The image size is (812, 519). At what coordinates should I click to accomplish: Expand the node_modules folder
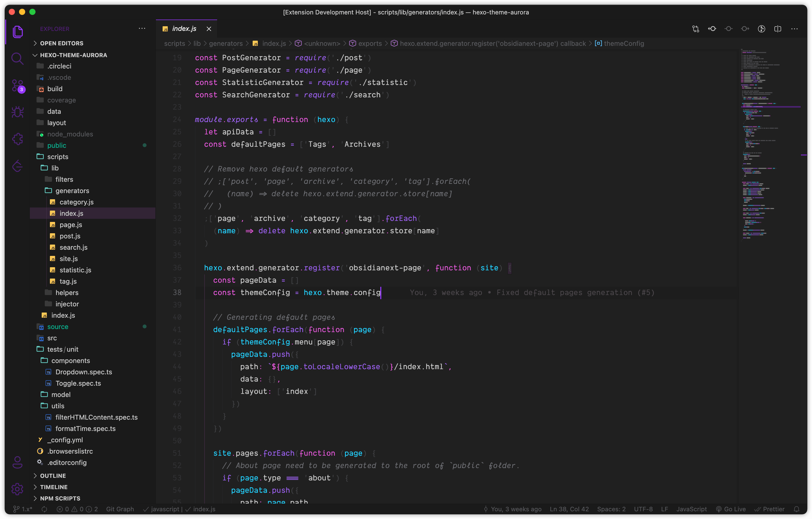[x=93, y=134]
